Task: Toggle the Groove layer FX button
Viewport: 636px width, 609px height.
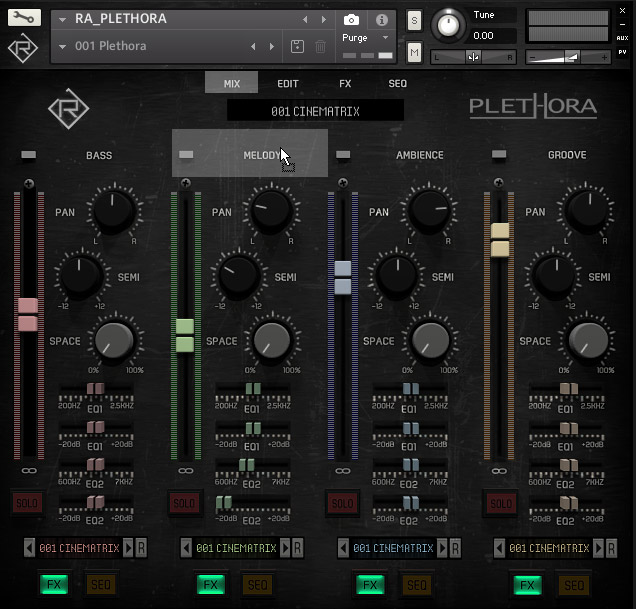Action: pos(527,585)
